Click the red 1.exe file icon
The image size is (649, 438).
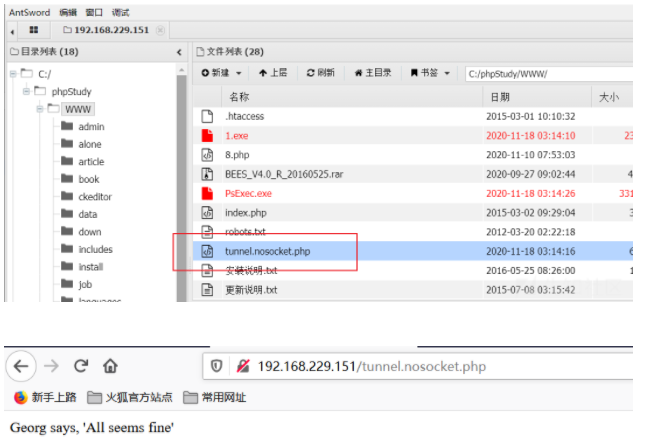pos(207,135)
